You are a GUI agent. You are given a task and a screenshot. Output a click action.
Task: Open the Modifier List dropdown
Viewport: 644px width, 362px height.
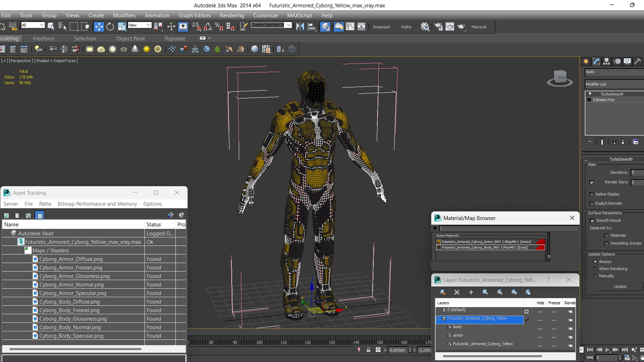point(614,84)
